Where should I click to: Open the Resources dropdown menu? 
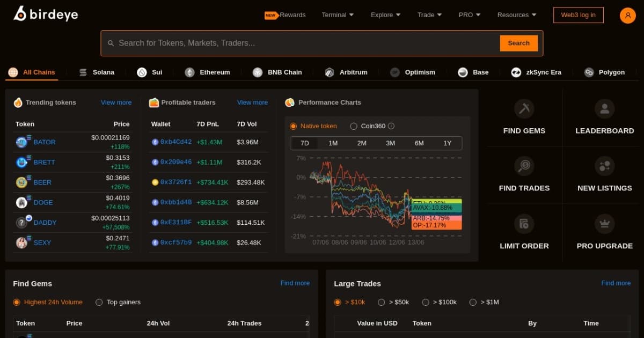tap(517, 15)
